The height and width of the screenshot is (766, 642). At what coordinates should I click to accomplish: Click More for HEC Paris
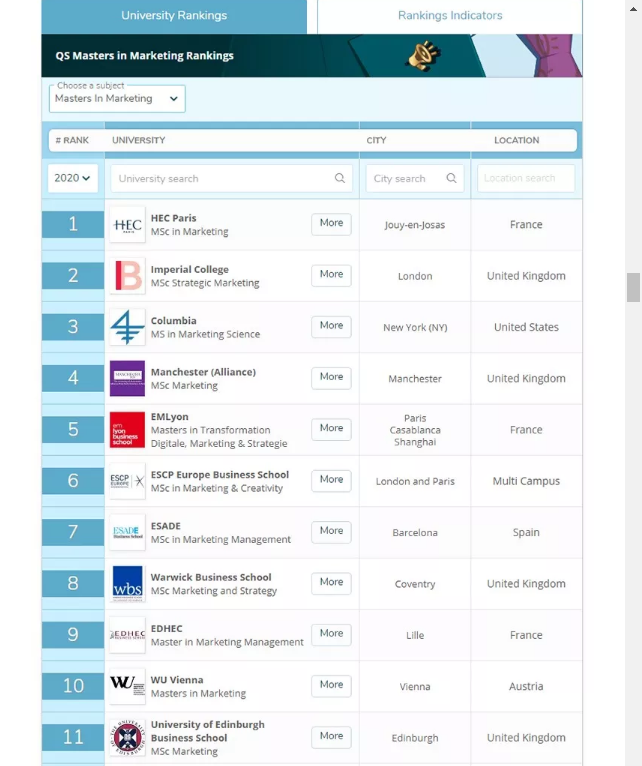tap(331, 224)
